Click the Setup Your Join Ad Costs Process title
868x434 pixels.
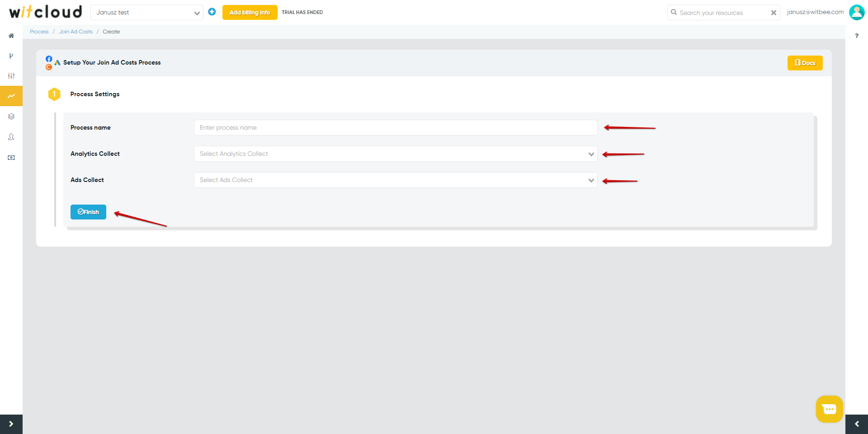coord(112,62)
